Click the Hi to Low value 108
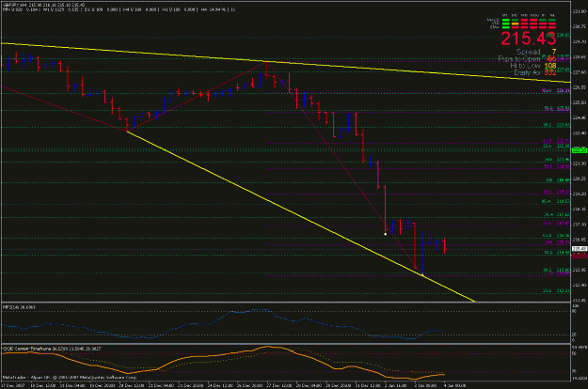The height and width of the screenshot is (389, 588). point(550,66)
